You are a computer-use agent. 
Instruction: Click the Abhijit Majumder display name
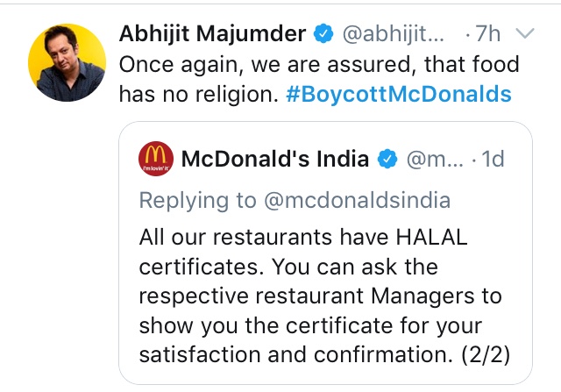212,34
